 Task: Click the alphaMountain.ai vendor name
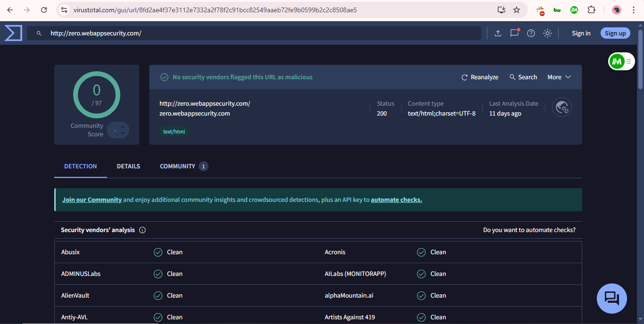click(349, 296)
